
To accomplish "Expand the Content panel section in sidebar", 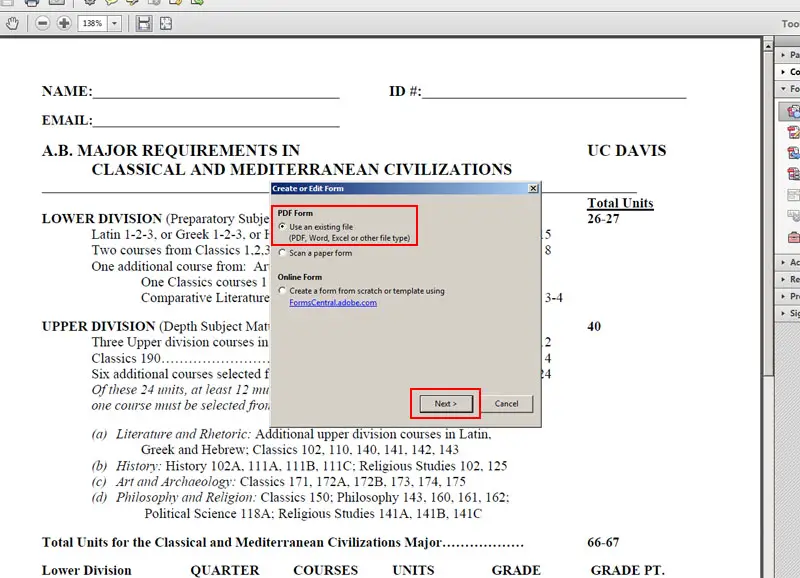I will pyautogui.click(x=789, y=72).
